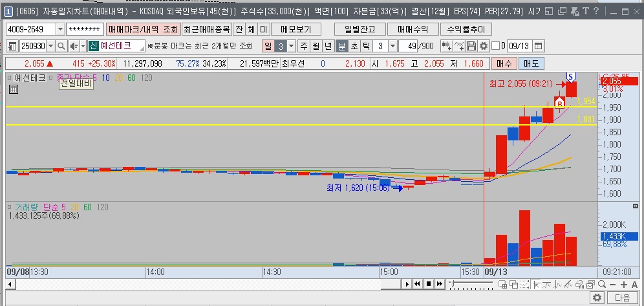This screenshot has height=306, width=644.
Task: Click the dotted chart range icon
Action: 524,284
